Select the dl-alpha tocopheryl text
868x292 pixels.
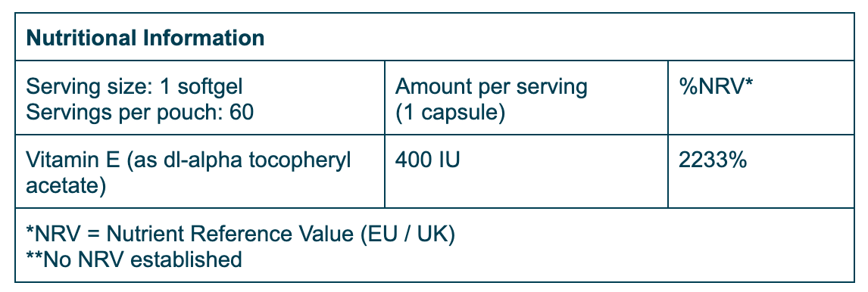coord(248,160)
